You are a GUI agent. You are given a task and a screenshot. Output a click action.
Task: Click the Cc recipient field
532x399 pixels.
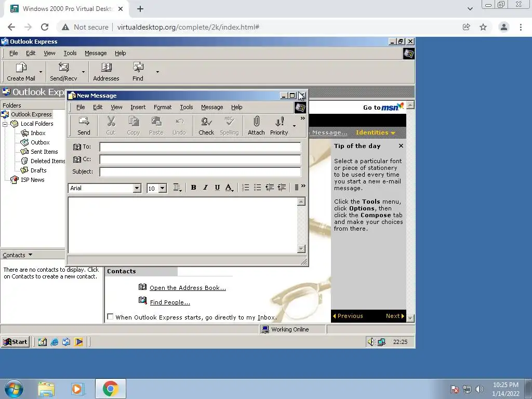pyautogui.click(x=200, y=159)
